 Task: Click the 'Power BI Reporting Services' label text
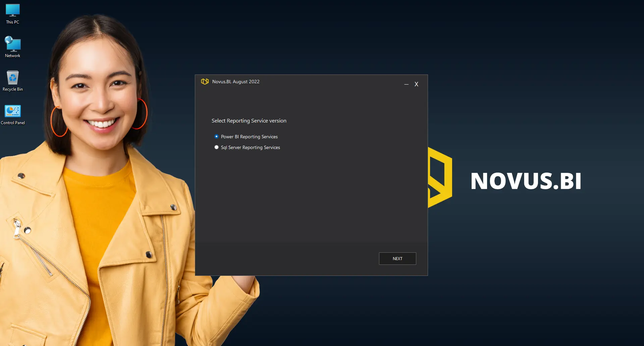tap(249, 137)
